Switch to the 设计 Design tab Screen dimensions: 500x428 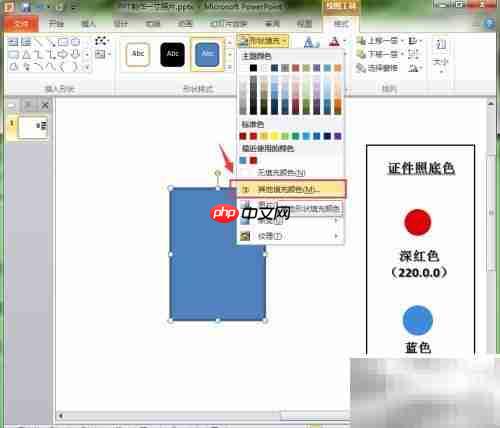pos(121,24)
